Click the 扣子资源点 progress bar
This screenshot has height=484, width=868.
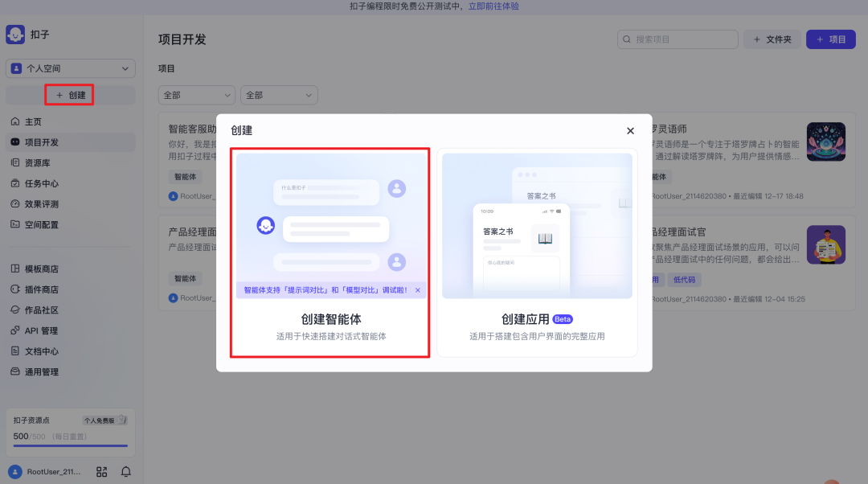70,445
